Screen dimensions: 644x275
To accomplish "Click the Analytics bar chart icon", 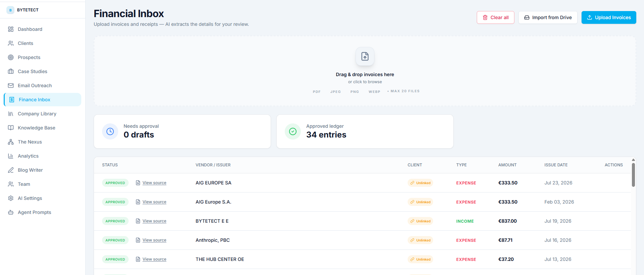I will click(11, 156).
